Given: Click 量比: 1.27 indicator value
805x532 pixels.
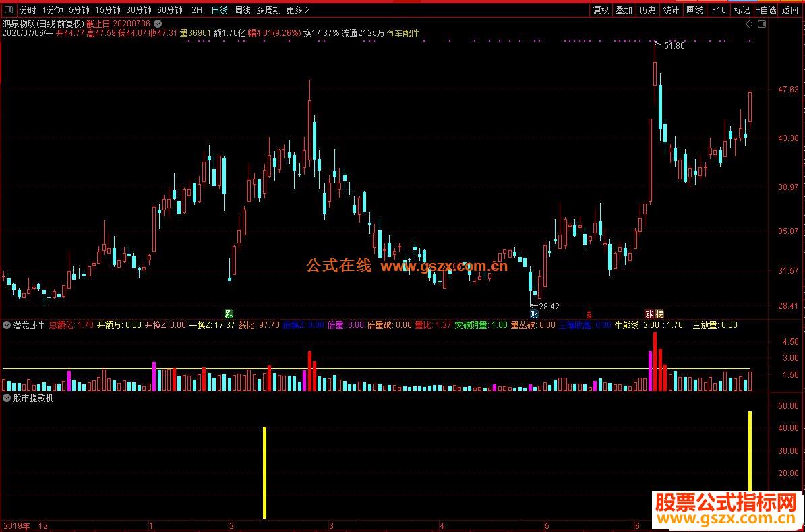Looking at the screenshot, I should click(x=433, y=325).
